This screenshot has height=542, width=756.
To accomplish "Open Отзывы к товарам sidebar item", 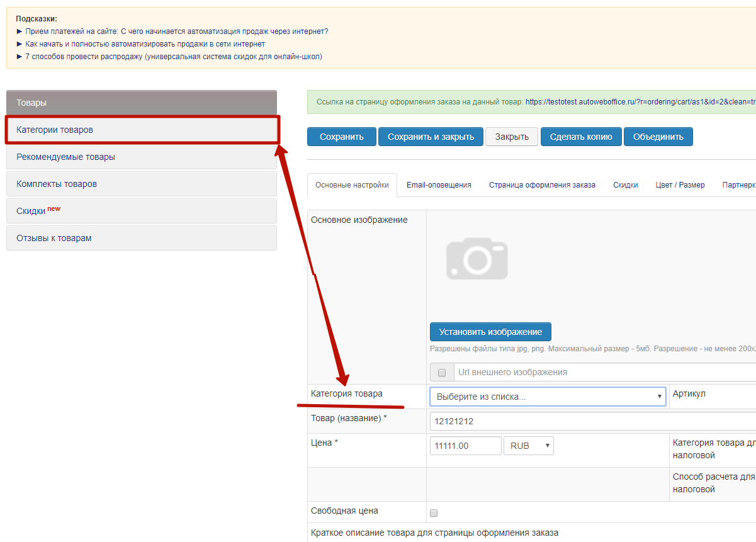I will (142, 238).
